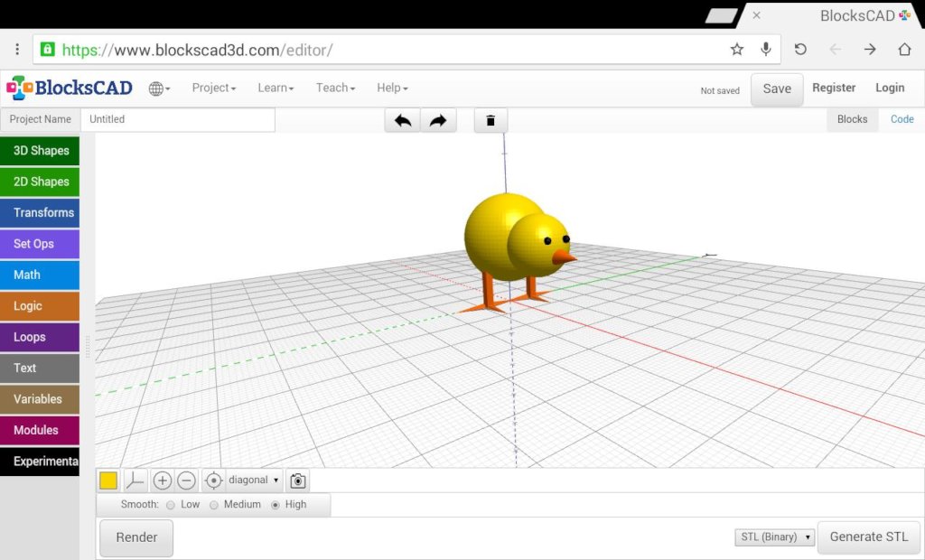Click the Not saved status text
This screenshot has height=560, width=925.
click(x=720, y=91)
